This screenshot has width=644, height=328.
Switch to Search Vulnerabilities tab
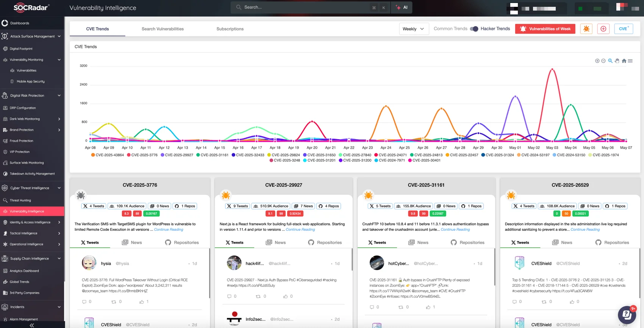[163, 29]
